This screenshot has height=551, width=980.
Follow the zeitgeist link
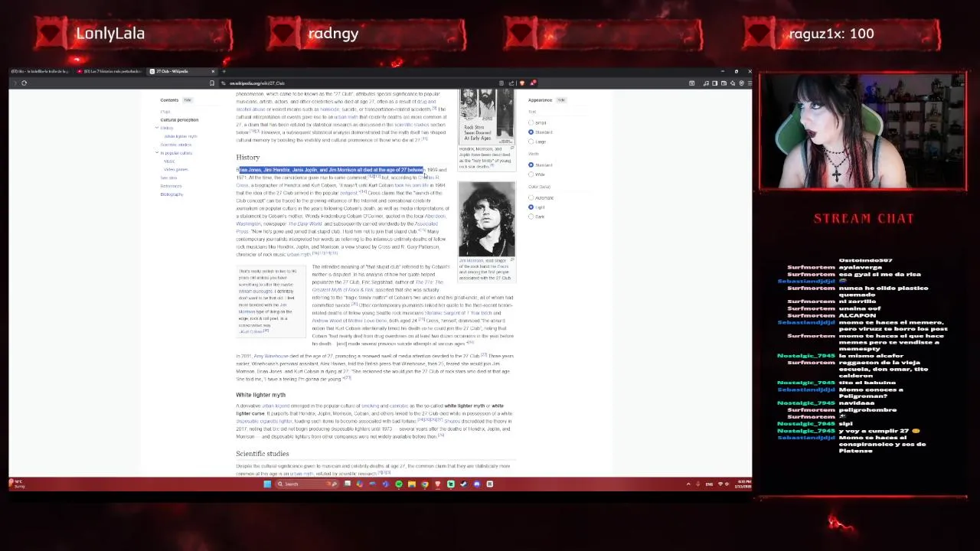point(348,193)
